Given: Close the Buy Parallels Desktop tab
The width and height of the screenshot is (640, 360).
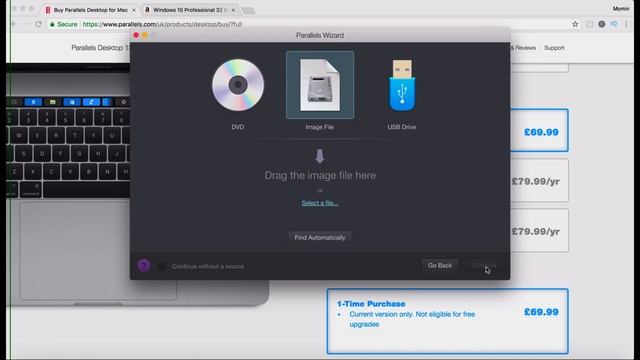Looking at the screenshot, I should click(x=133, y=10).
